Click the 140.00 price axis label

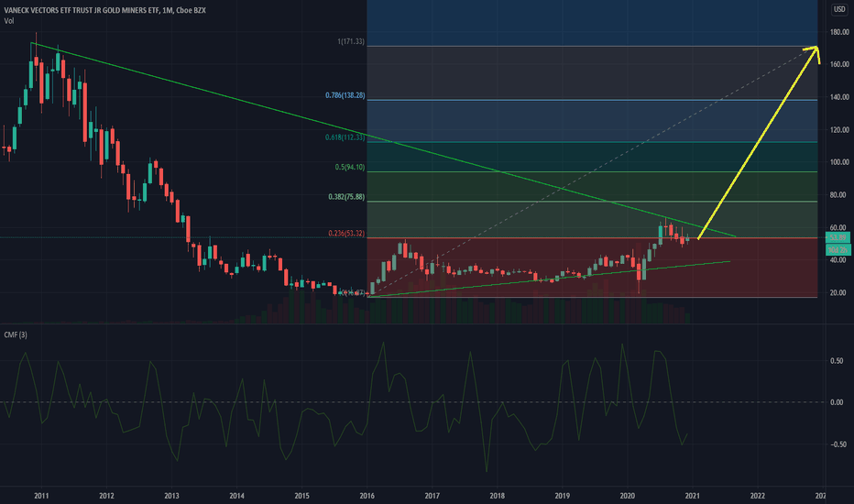[839, 97]
